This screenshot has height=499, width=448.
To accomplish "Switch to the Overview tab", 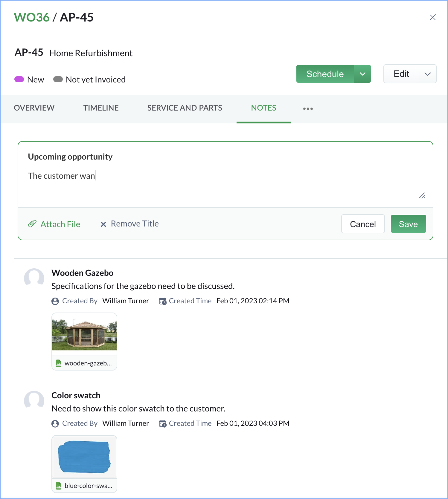I will point(34,108).
